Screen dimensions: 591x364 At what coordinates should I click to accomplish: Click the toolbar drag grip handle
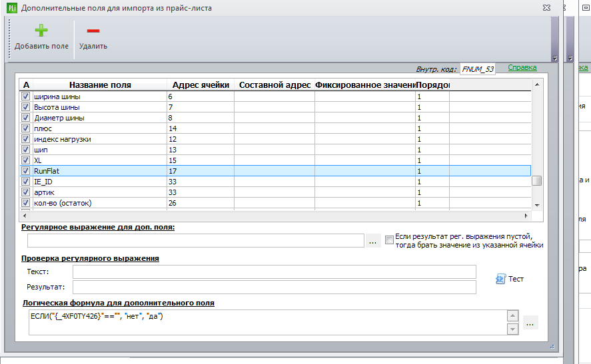[9, 39]
